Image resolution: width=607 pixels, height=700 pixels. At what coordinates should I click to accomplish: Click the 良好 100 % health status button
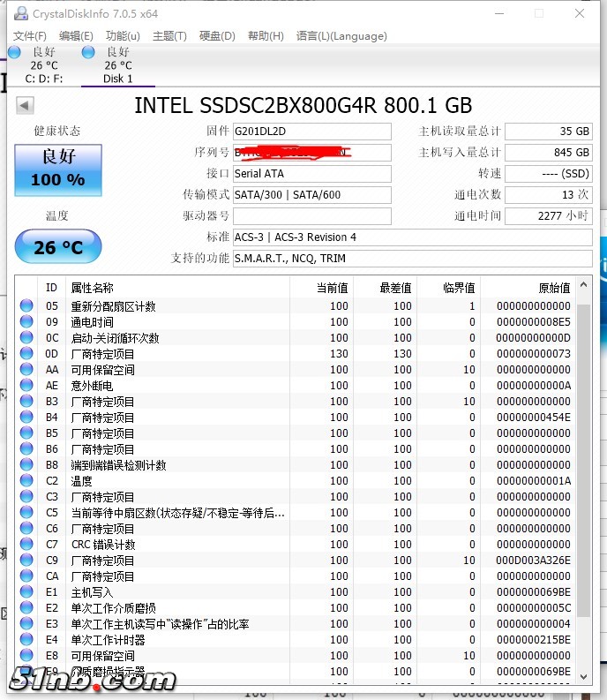click(x=58, y=169)
